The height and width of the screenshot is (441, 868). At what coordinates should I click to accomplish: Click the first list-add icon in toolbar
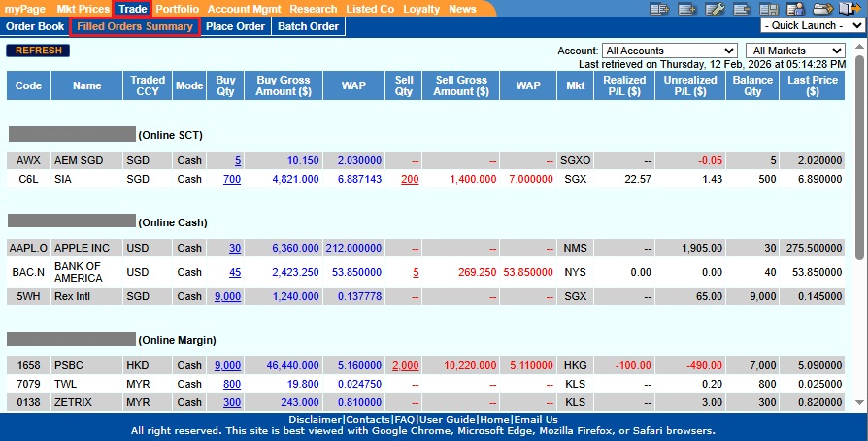(x=660, y=9)
